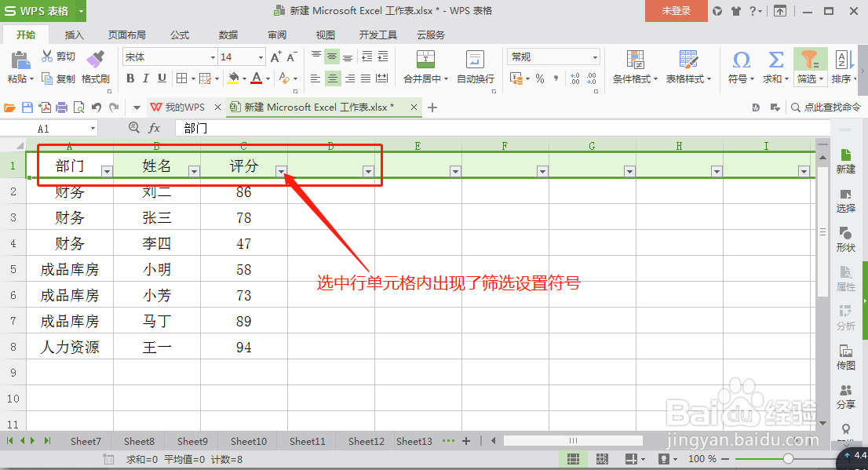
Task: Open the 部门 column filter dropdown
Action: 107,170
